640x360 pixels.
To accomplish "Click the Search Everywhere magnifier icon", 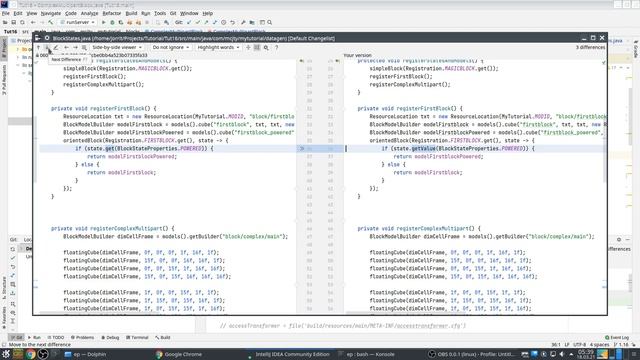I will pos(269,22).
